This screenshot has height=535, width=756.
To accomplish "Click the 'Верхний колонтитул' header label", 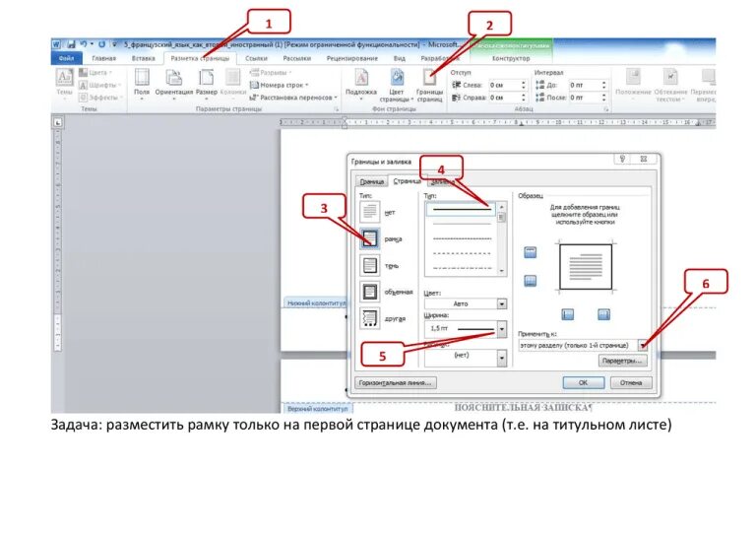I will click(x=317, y=409).
